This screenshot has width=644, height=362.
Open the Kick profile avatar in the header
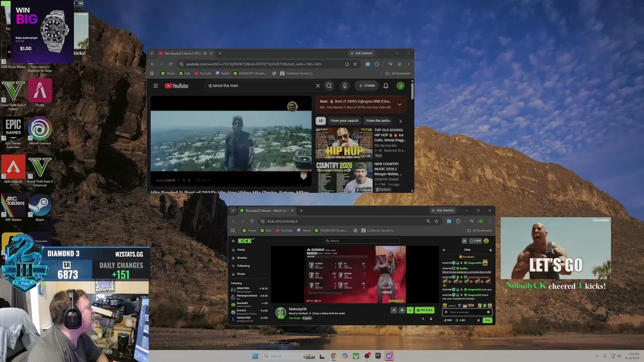[x=486, y=241]
